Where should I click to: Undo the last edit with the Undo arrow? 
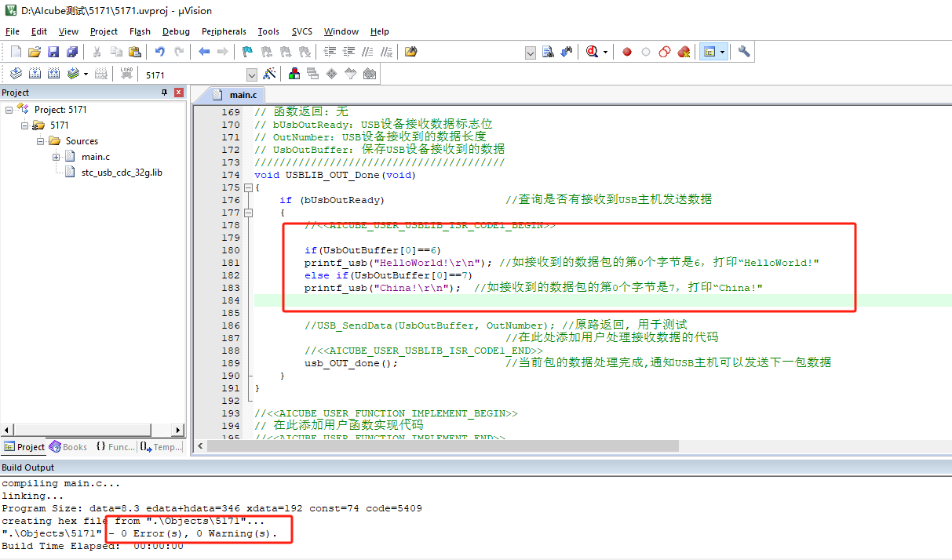coord(160,52)
